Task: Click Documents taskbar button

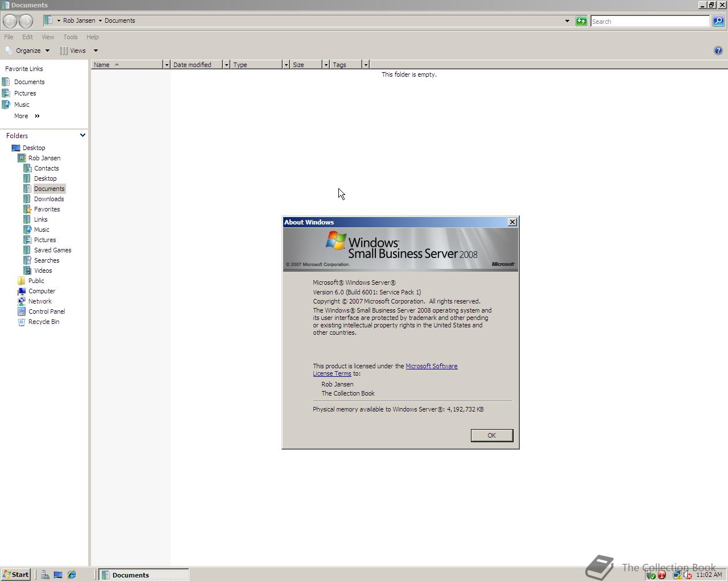Action: 144,575
